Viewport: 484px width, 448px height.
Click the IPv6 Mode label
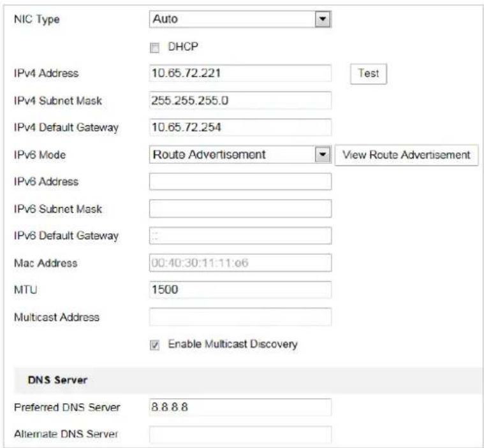(x=40, y=155)
